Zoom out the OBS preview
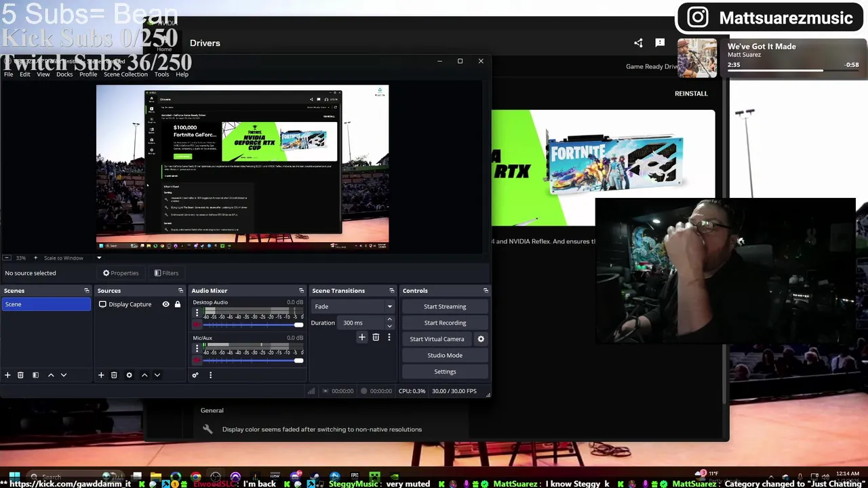Viewport: 868px width, 488px height. (7, 258)
